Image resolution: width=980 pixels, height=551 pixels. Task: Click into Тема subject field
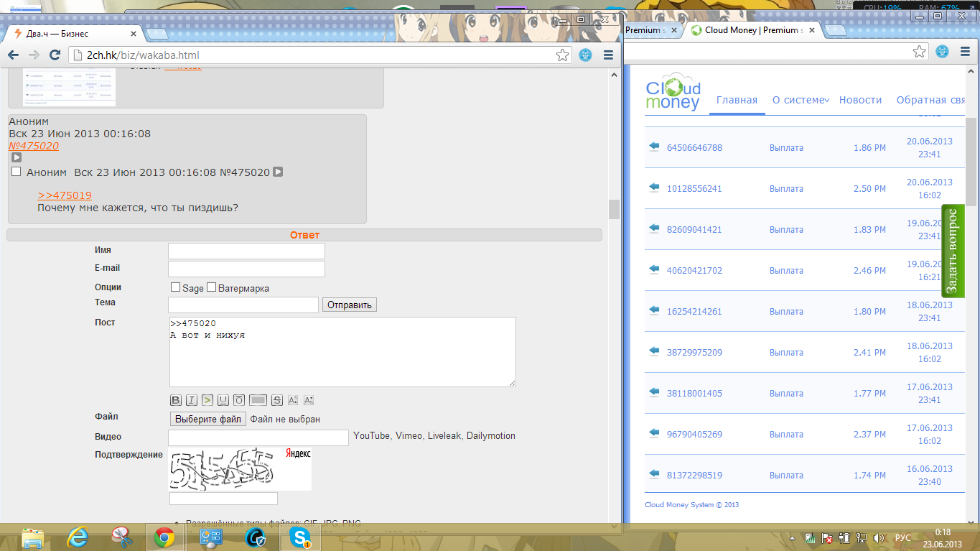point(243,305)
